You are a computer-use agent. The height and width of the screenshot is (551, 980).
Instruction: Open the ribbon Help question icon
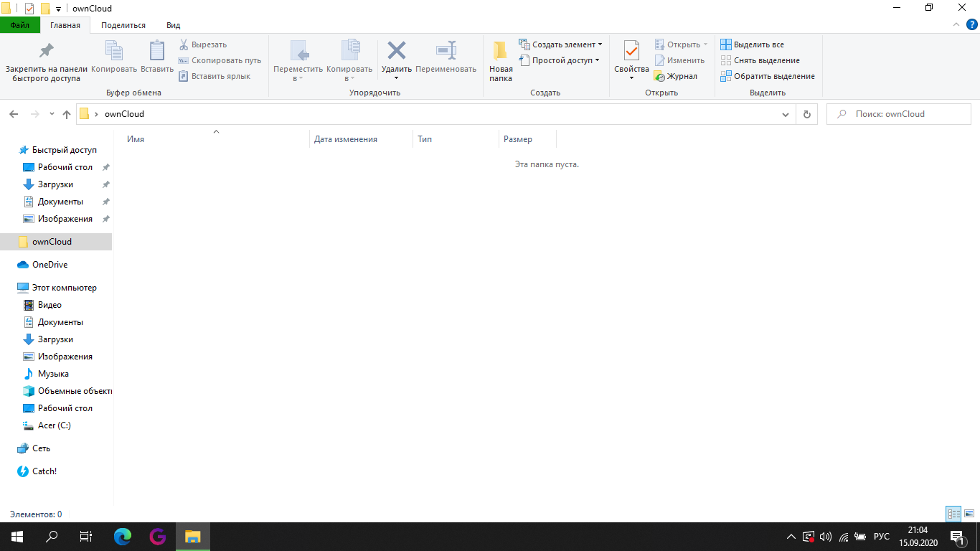tap(973, 25)
